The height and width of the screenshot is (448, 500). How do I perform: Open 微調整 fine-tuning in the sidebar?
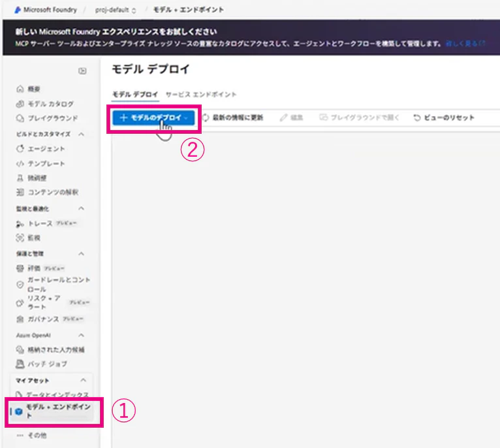[x=31, y=178]
